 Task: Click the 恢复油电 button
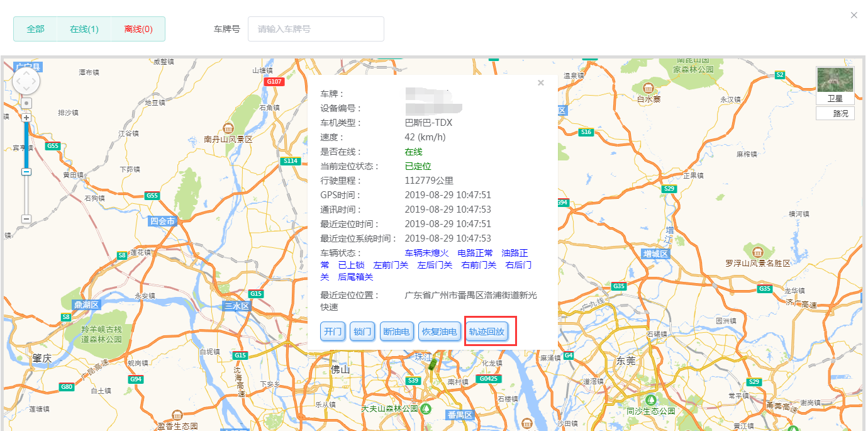(x=439, y=332)
